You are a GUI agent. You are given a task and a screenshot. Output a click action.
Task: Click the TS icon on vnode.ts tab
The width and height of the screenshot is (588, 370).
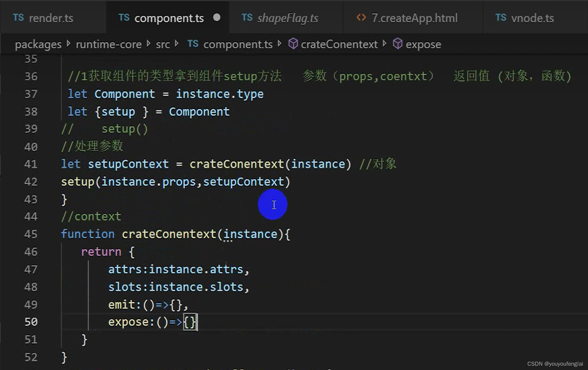click(501, 18)
